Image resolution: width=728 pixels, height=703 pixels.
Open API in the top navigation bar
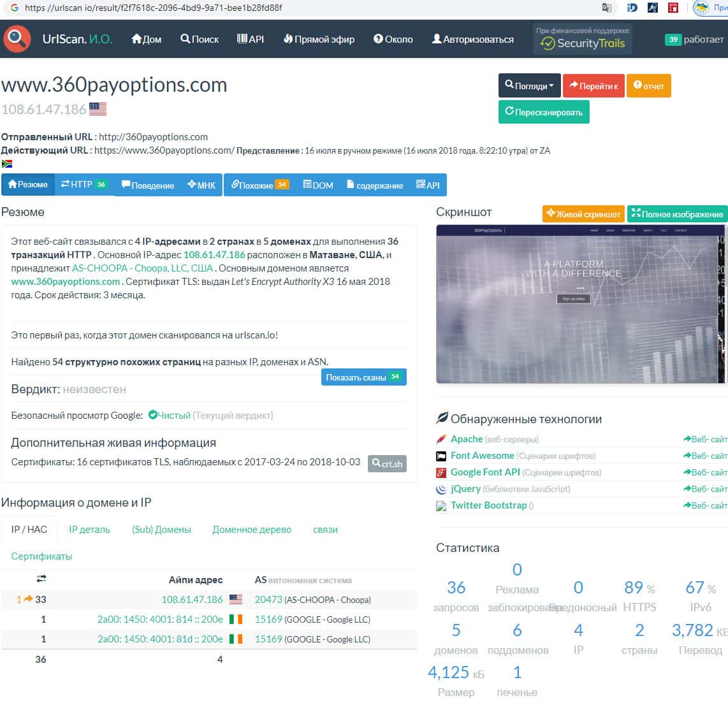tap(251, 39)
